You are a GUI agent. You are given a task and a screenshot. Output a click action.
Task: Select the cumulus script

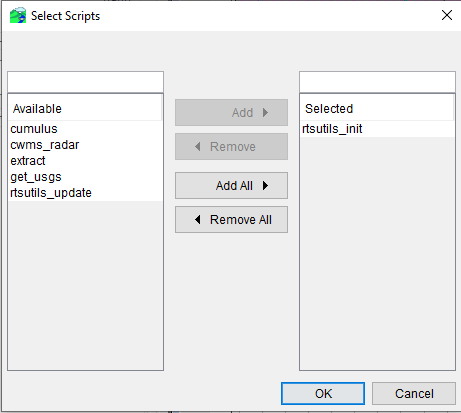point(85,129)
